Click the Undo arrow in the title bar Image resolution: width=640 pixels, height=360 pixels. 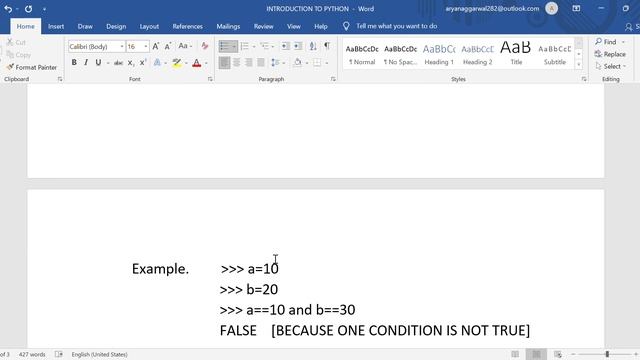pos(8,9)
